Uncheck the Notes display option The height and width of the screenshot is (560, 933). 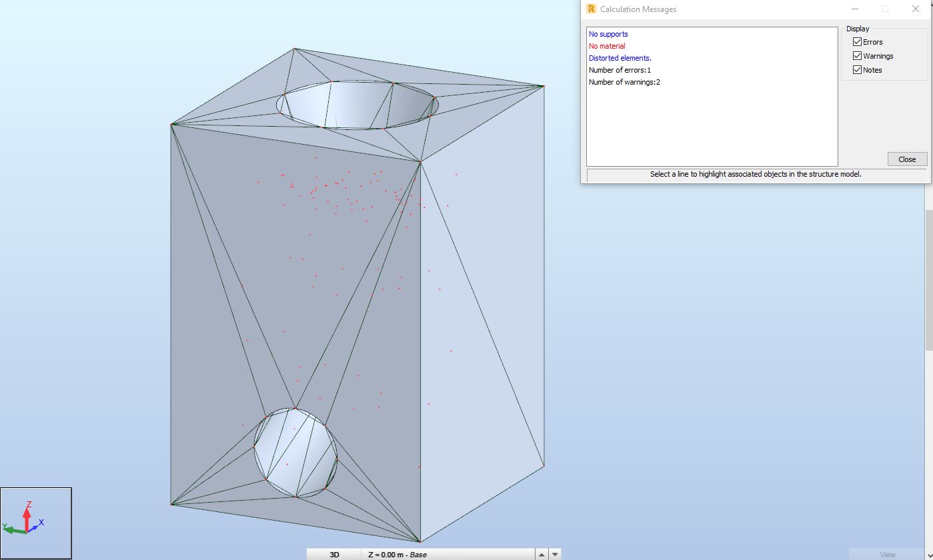coord(857,69)
